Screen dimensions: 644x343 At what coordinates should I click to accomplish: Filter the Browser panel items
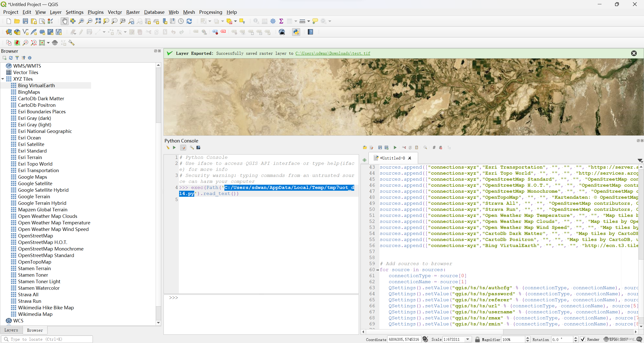tap(17, 58)
